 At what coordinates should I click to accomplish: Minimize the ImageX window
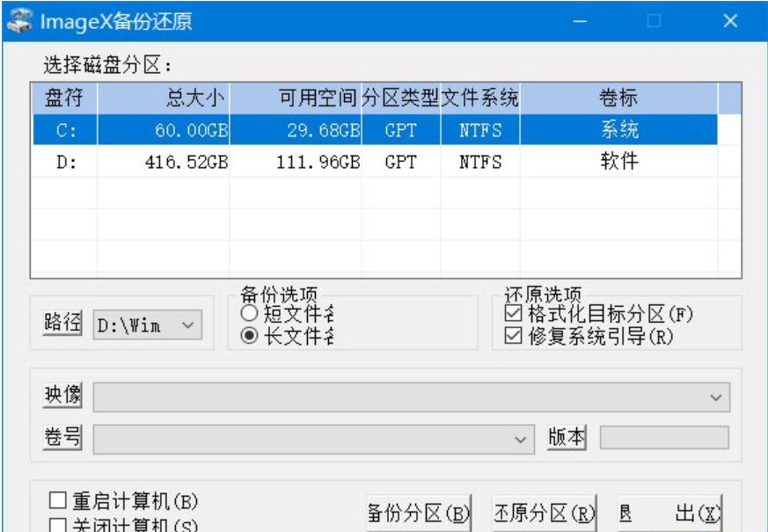pyautogui.click(x=580, y=21)
